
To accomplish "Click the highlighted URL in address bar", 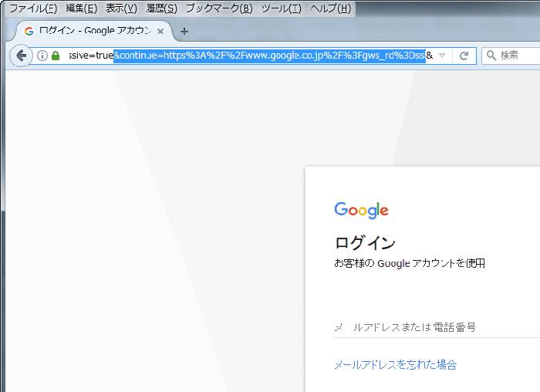I will point(270,56).
